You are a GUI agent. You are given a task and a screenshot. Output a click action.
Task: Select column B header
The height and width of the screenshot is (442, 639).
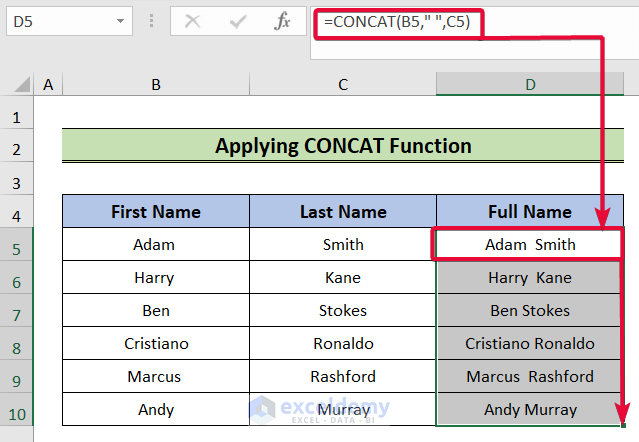[155, 86]
